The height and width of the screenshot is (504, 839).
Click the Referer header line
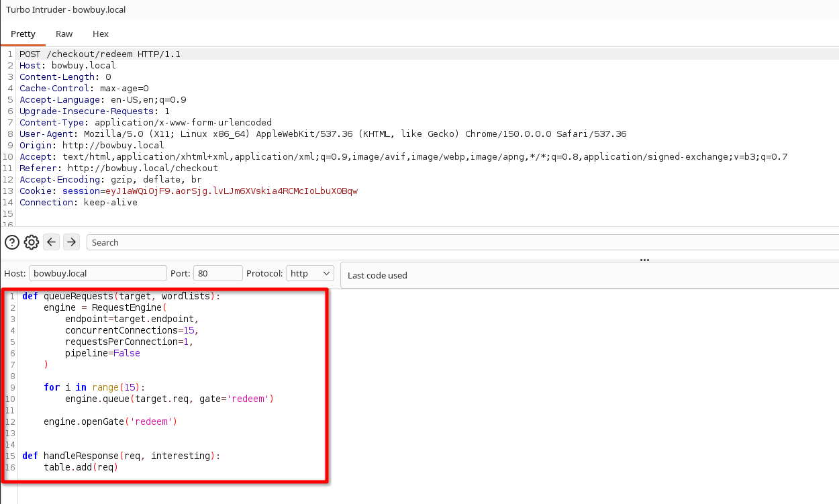coord(119,168)
